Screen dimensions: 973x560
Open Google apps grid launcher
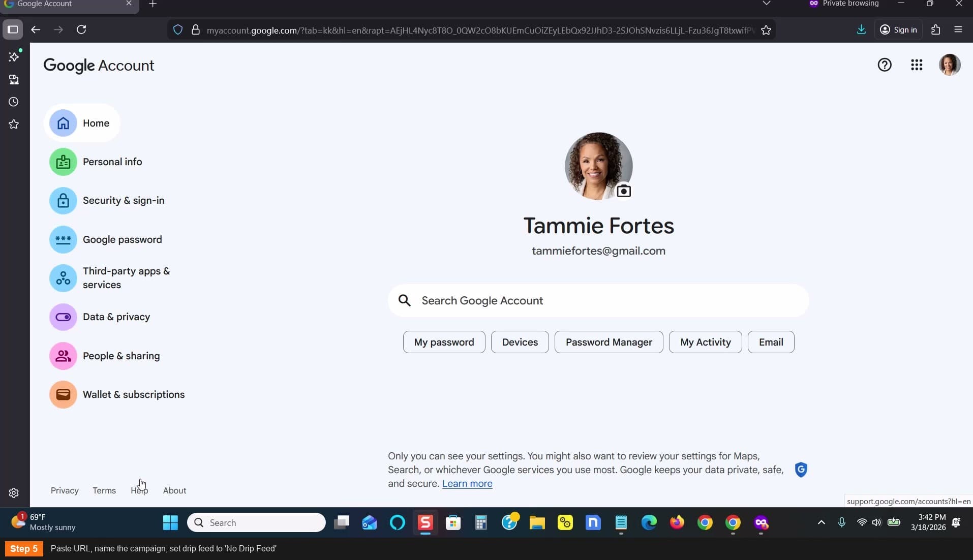tap(917, 65)
